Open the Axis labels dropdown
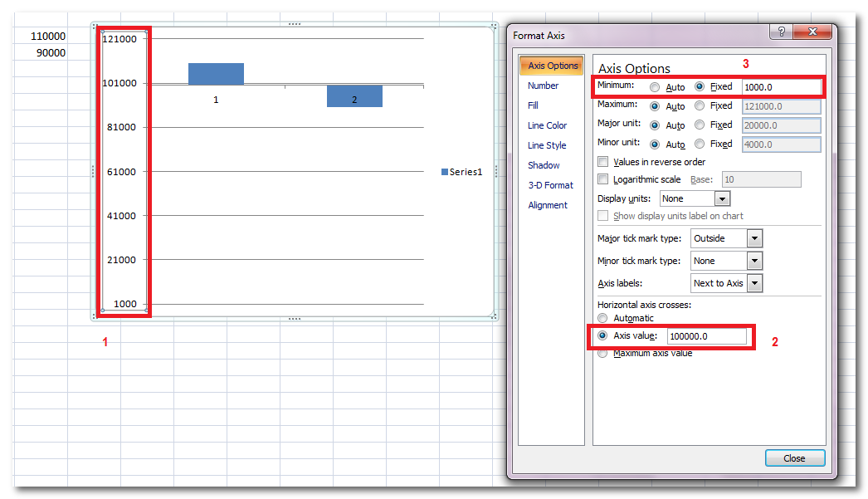The height and width of the screenshot is (499, 868). point(754,284)
